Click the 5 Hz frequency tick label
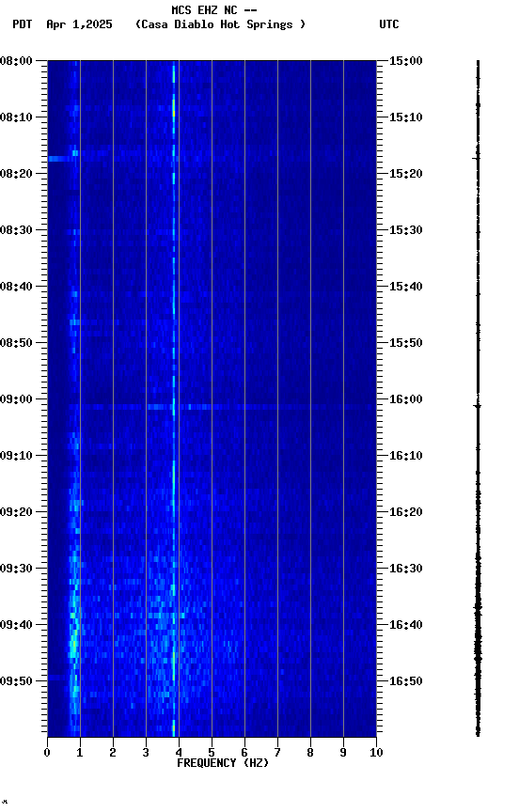 [x=212, y=753]
